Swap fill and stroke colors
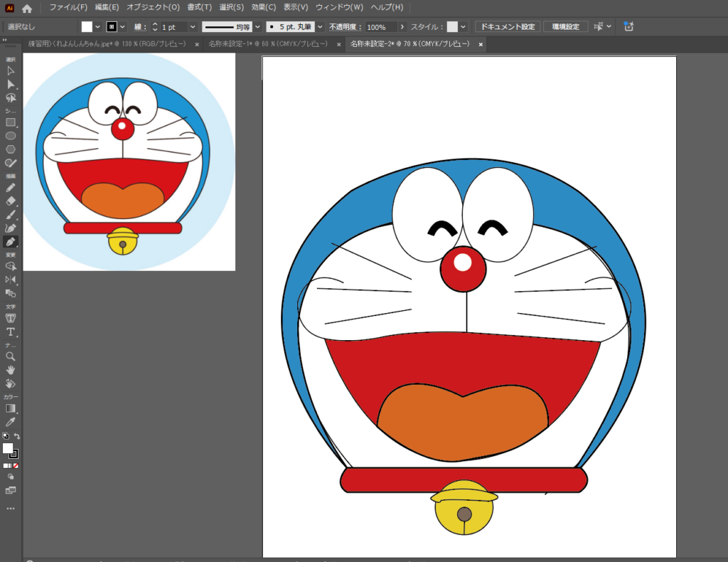 [x=16, y=436]
